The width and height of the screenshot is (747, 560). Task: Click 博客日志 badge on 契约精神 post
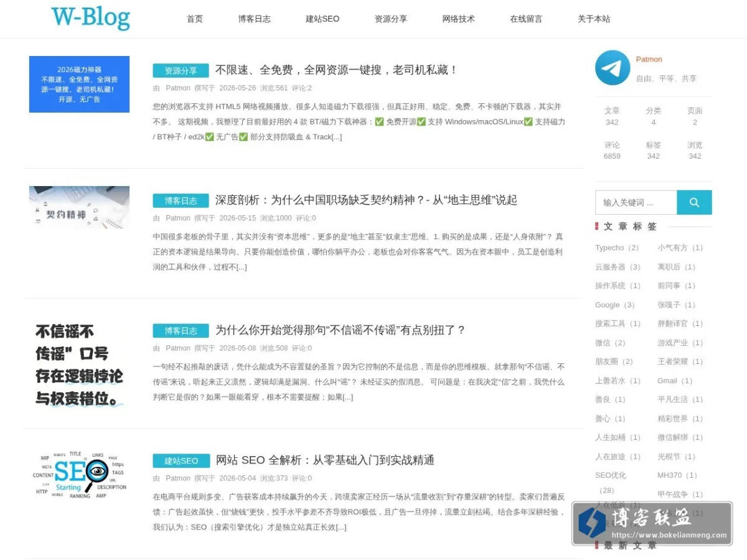(181, 200)
